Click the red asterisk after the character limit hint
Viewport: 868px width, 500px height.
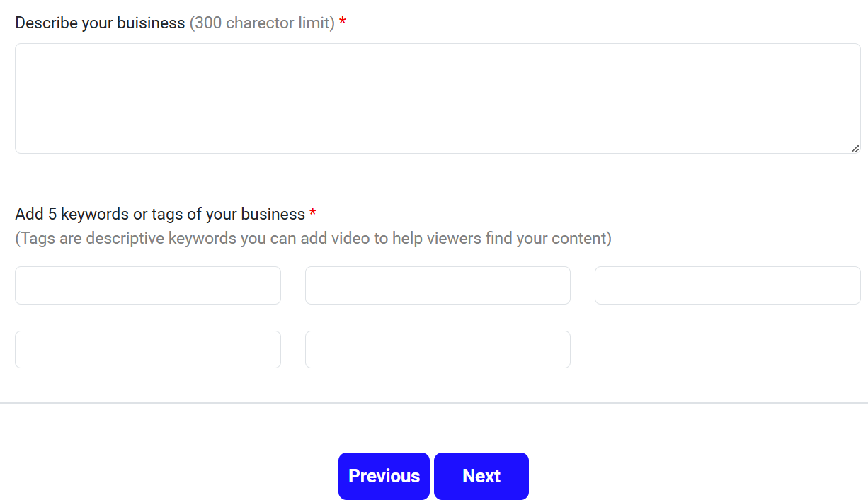point(343,23)
